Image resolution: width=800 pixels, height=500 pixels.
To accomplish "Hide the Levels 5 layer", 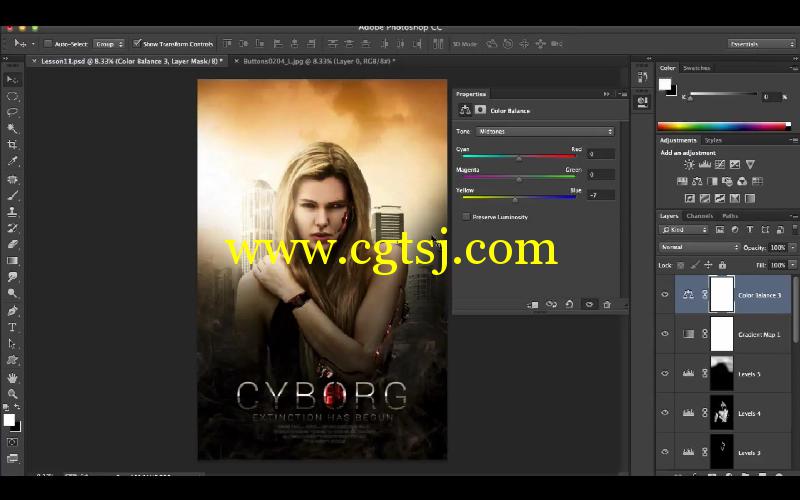I will pyautogui.click(x=665, y=373).
